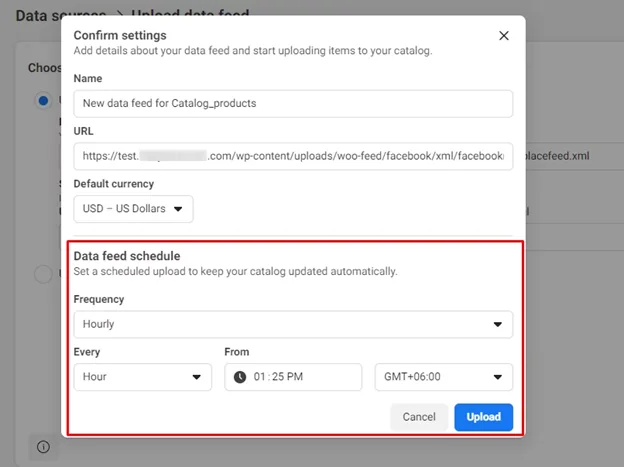
Task: Open the Default currency USD dropdown
Action: tap(133, 209)
